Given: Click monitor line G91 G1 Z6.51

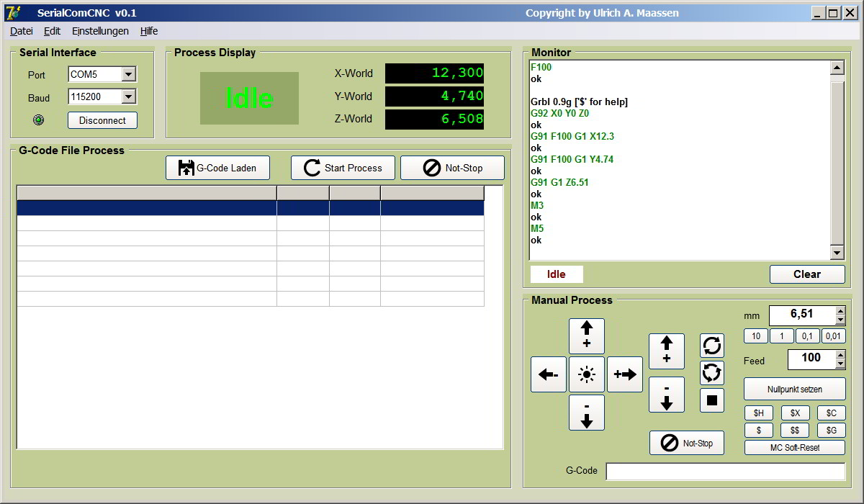Looking at the screenshot, I should 559,182.
